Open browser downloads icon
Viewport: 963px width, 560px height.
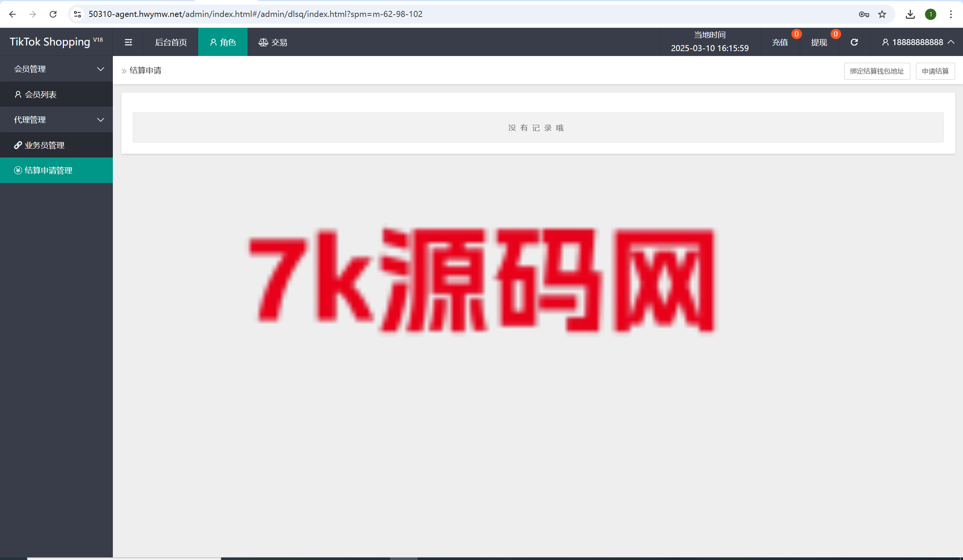tap(910, 15)
